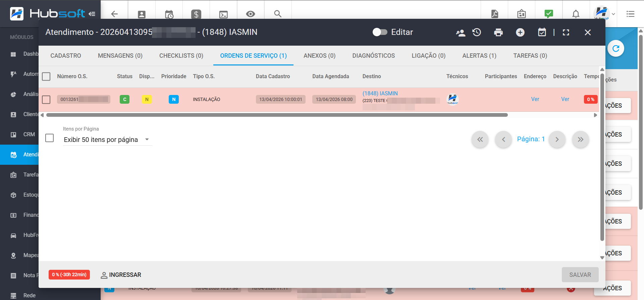Go to the last page button

coord(581,139)
